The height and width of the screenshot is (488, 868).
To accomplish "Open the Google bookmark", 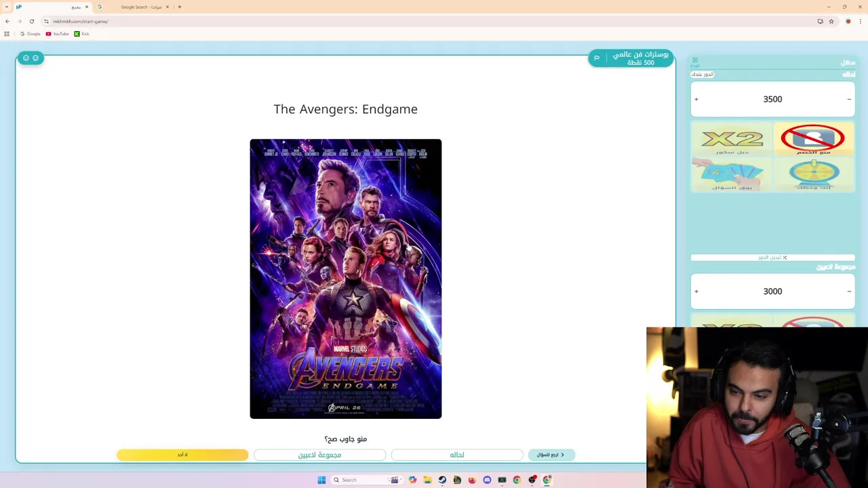I will [31, 34].
